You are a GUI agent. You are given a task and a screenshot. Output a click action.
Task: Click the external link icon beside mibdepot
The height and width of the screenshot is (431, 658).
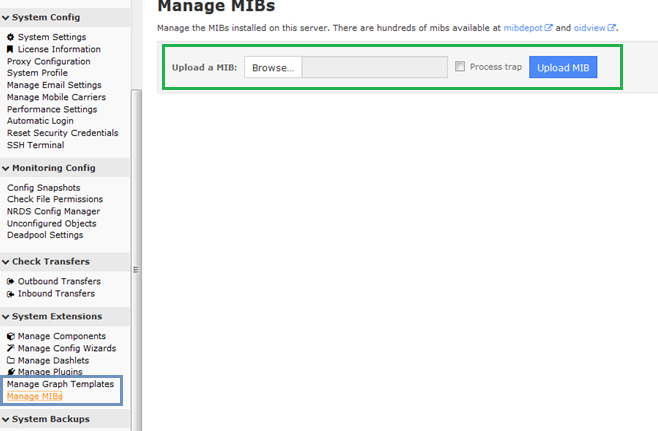(548, 28)
